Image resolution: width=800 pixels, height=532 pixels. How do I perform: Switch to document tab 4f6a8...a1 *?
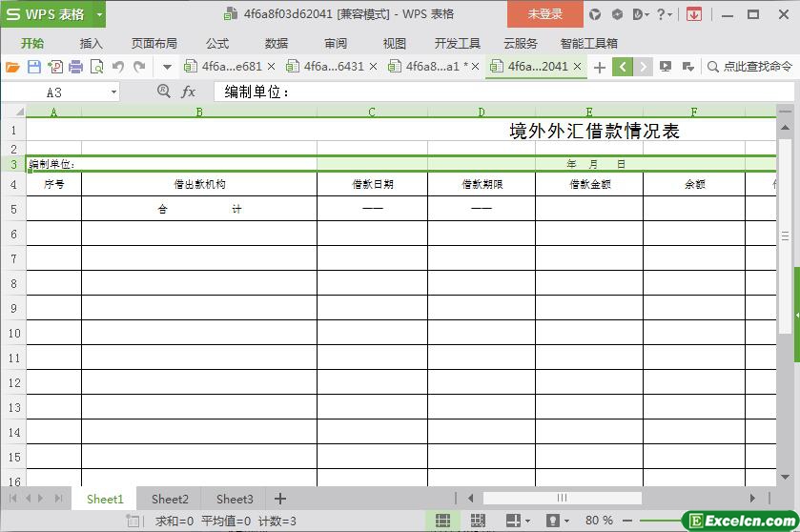[433, 67]
